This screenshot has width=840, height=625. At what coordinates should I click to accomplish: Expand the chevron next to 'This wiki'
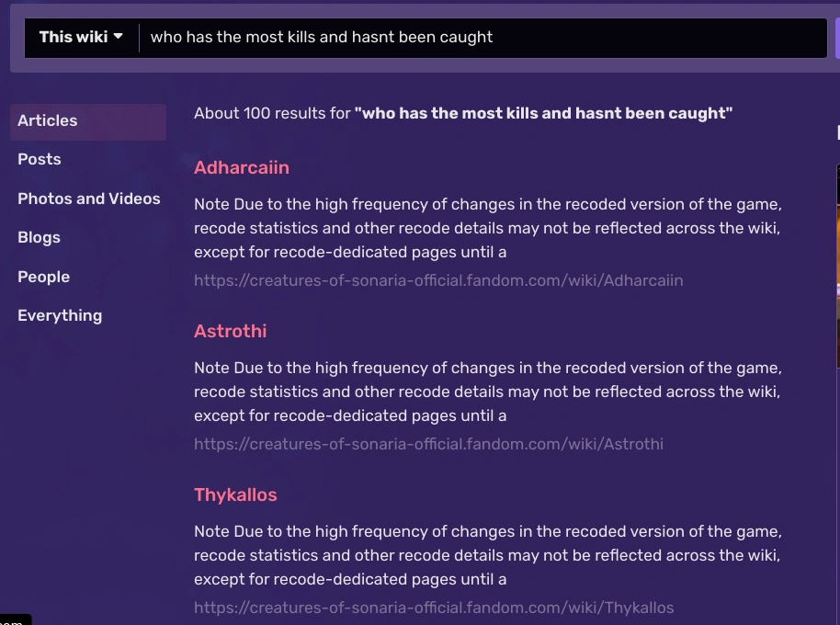(x=118, y=37)
